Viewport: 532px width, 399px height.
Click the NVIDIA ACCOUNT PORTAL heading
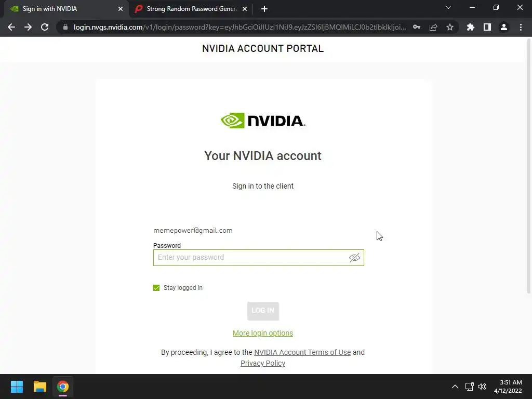[263, 48]
